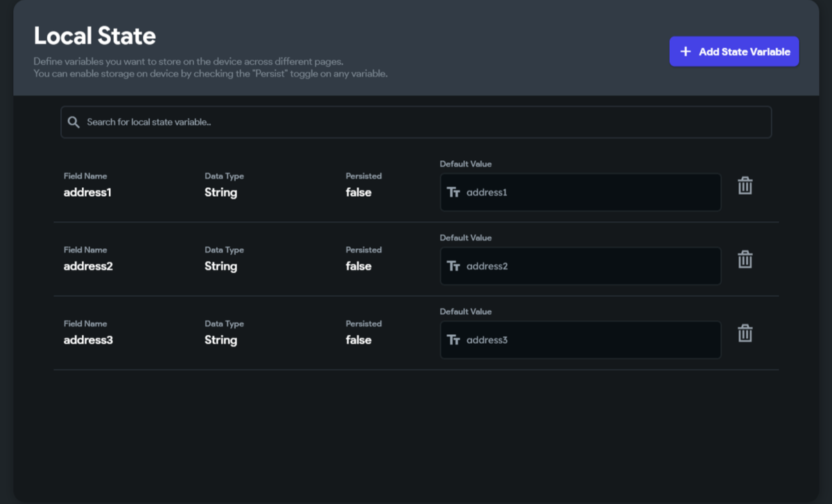Click the text-type icon beside address1 default value
The image size is (832, 504).
tap(453, 192)
